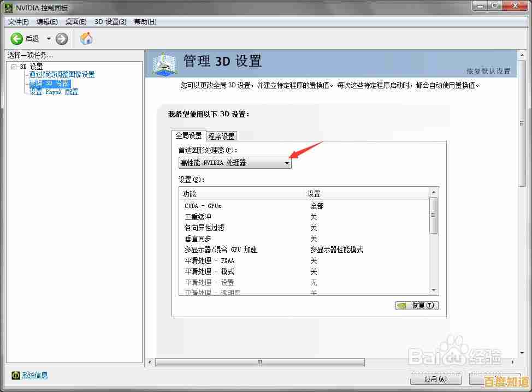Click the forward navigation arrow icon
This screenshot has width=532, height=392.
pos(61,39)
